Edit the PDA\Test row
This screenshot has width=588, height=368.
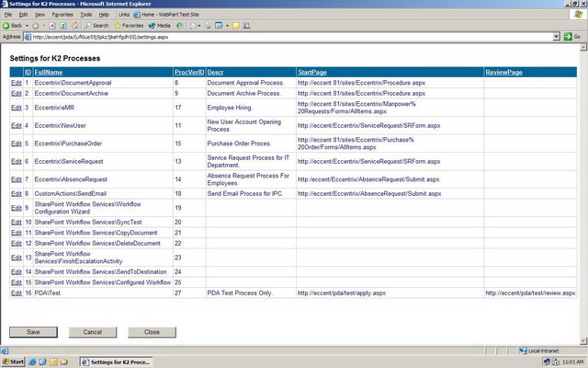17,293
